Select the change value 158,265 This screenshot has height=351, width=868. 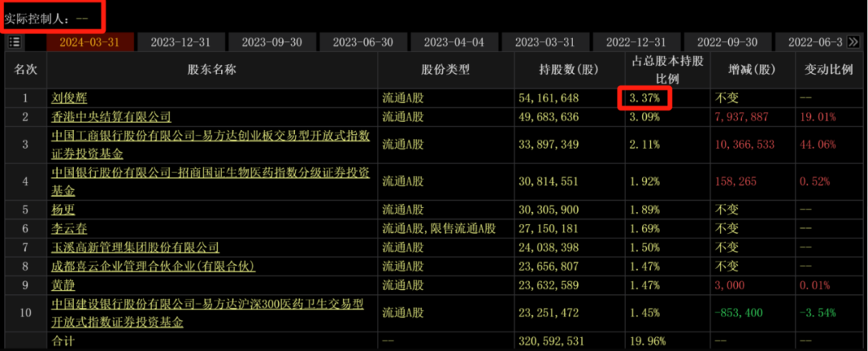click(x=735, y=182)
